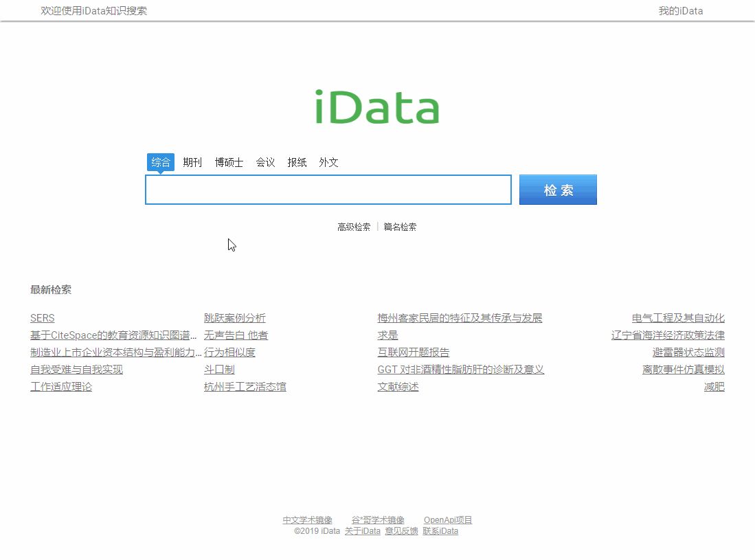
Task: Switch to the 报纸 tab
Action: pyautogui.click(x=297, y=162)
